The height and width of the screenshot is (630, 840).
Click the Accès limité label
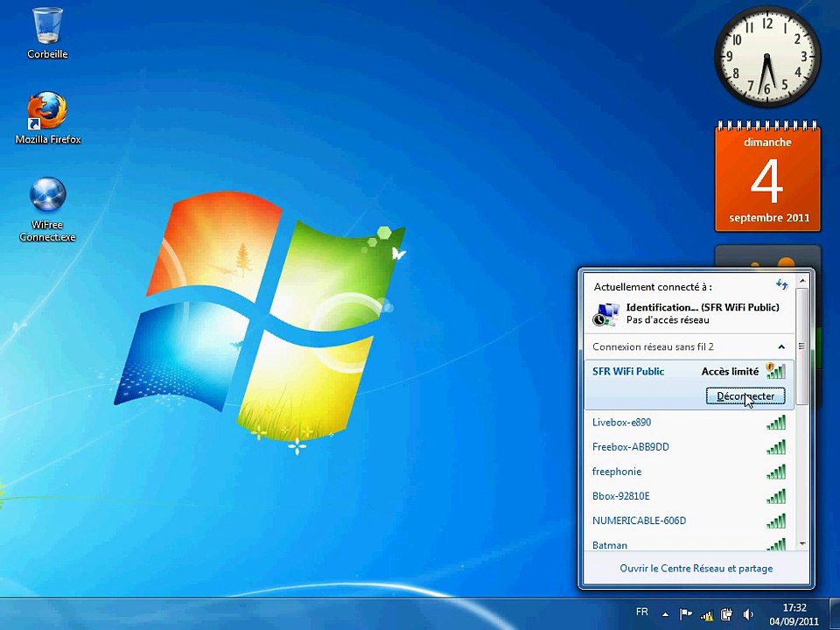click(730, 371)
